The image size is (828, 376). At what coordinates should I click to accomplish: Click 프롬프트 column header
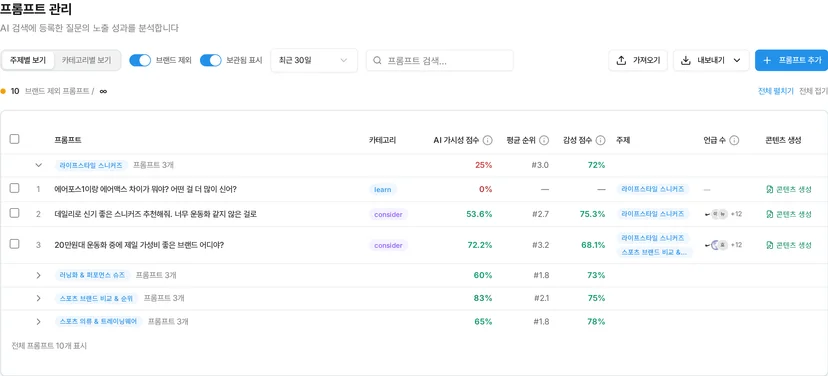[x=68, y=140]
